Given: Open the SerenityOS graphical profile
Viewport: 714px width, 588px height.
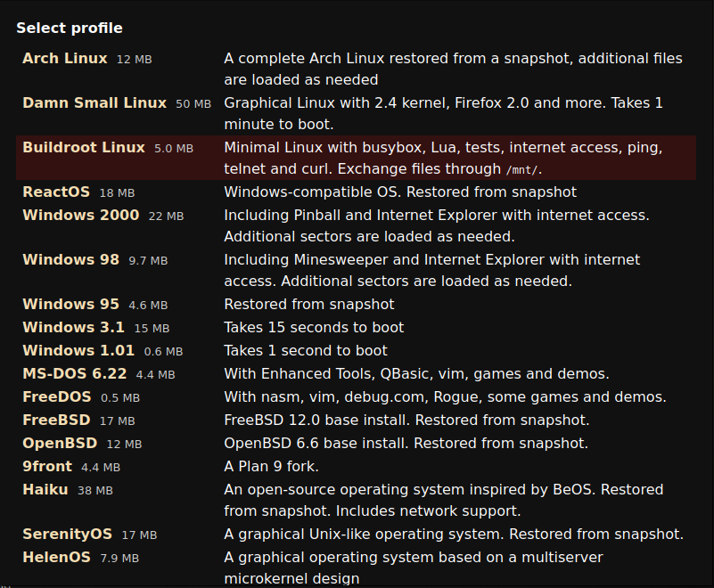Looking at the screenshot, I should [67, 535].
